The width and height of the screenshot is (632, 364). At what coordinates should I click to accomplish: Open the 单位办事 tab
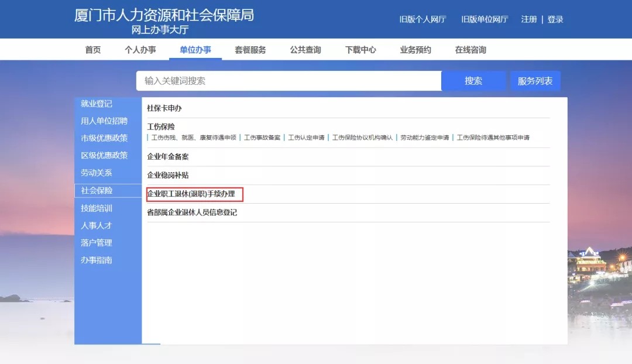click(195, 50)
